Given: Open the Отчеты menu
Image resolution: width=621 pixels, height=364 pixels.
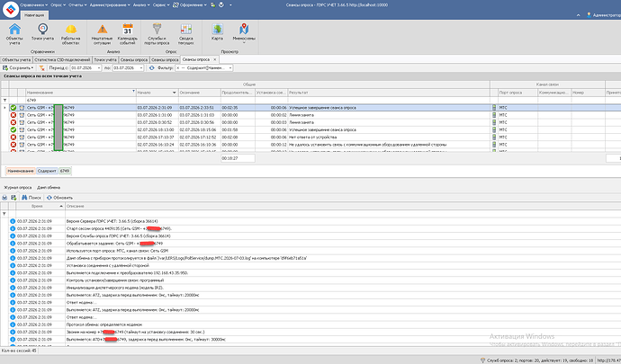Looking at the screenshot, I should click(77, 4).
